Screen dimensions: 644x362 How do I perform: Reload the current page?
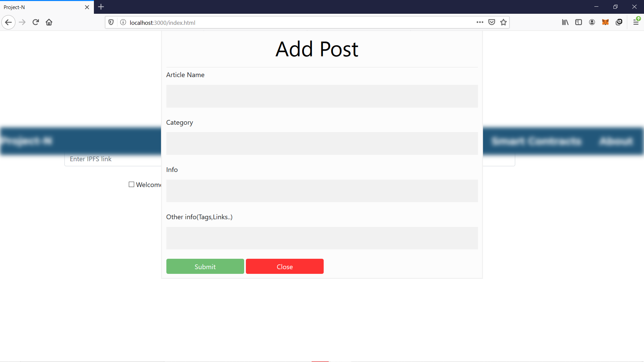coord(36,22)
